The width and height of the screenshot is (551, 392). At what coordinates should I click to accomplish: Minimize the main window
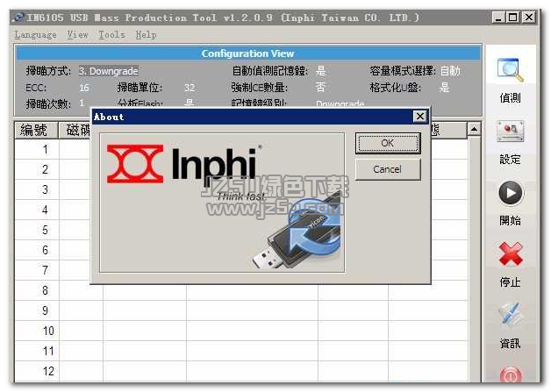(x=498, y=18)
